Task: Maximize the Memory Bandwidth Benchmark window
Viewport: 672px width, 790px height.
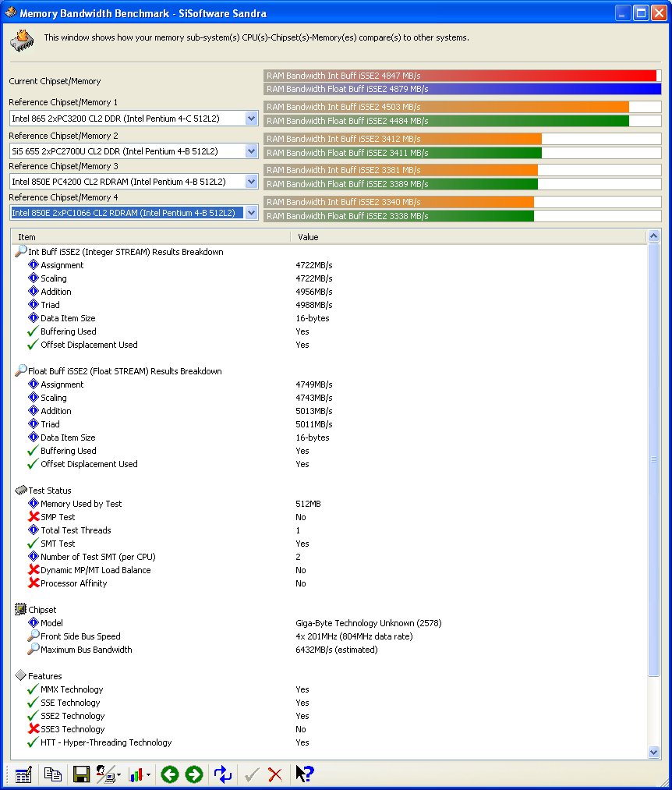Action: [641, 13]
